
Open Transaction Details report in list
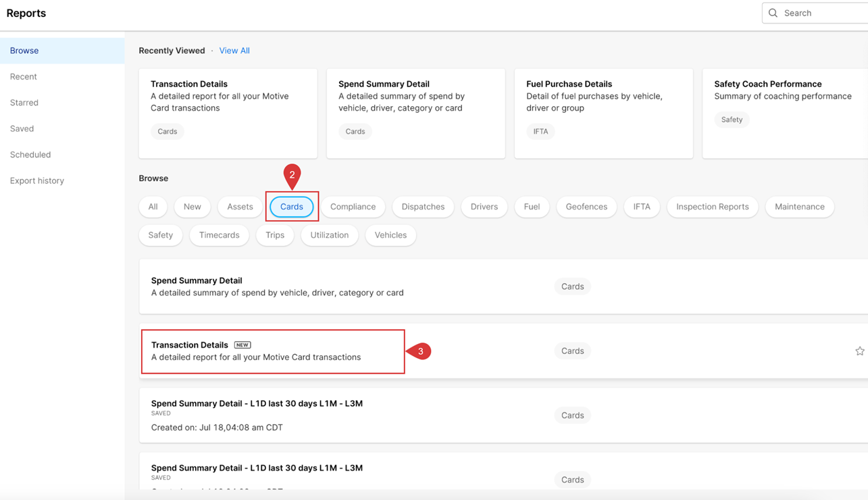click(x=190, y=345)
